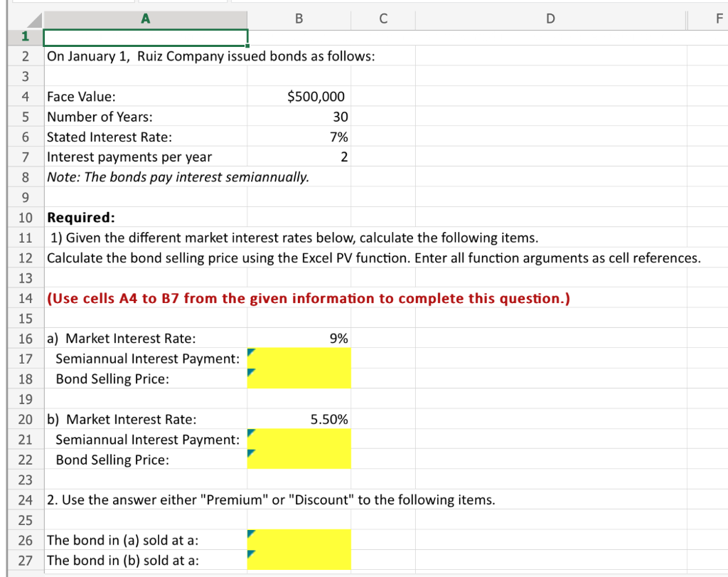Screen dimensions: 728x577
Task: Click the active empty cell A1
Action: point(145,37)
